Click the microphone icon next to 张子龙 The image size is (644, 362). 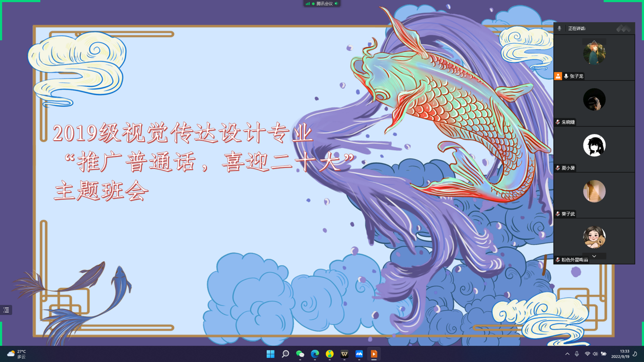pyautogui.click(x=566, y=76)
